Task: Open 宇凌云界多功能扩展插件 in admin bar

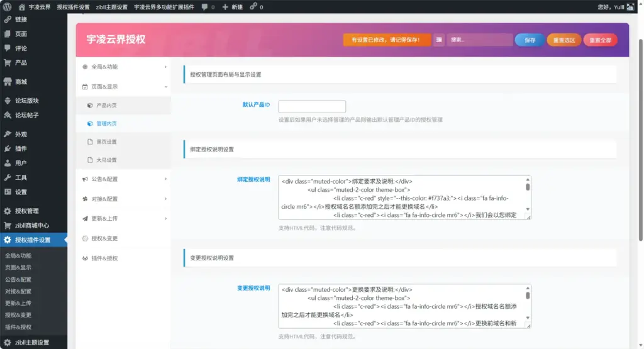Action: [x=164, y=7]
